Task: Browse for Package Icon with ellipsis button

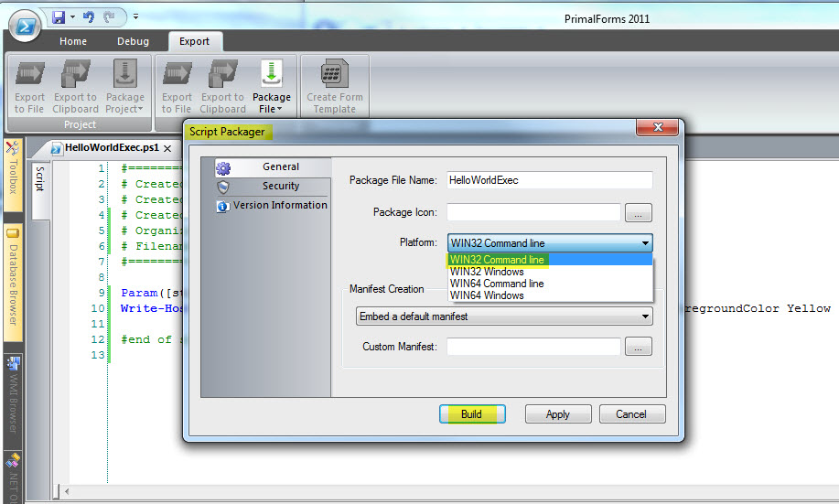Action: click(638, 213)
